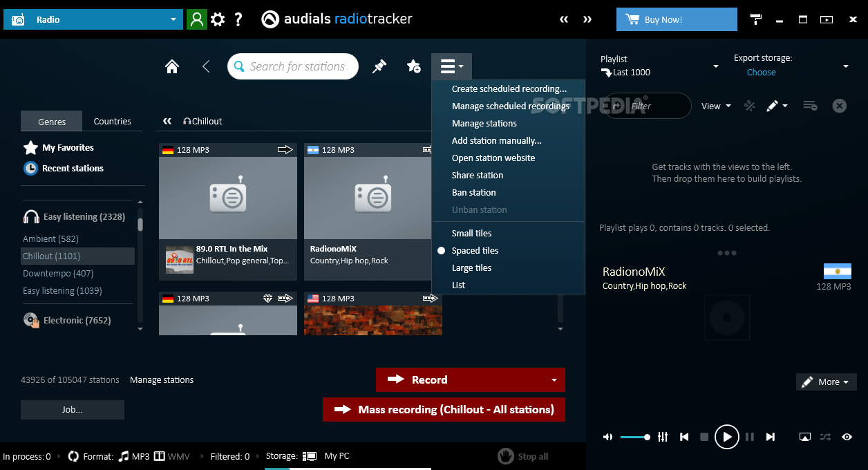The width and height of the screenshot is (868, 470).
Task: Click My PC storage icon in status bar
Action: click(310, 456)
